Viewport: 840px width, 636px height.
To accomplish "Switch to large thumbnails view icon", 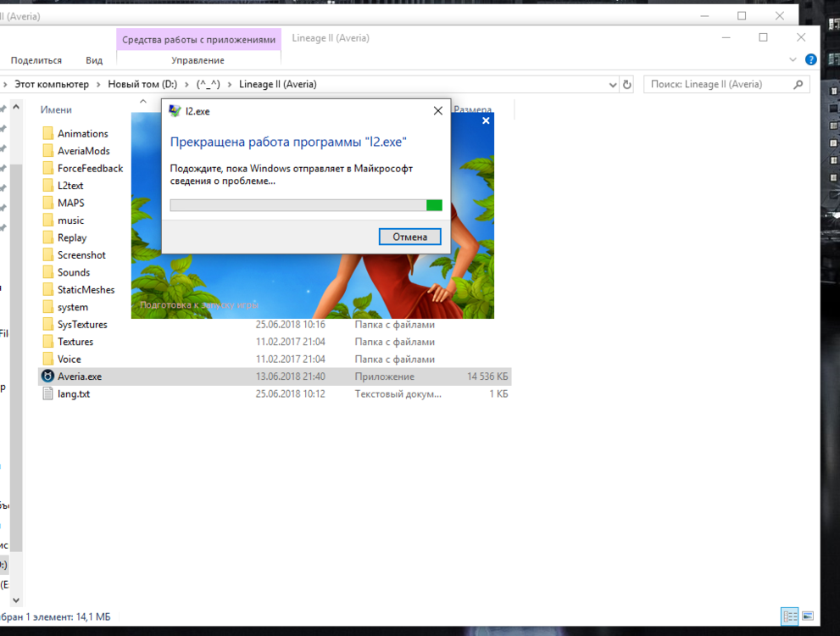I will [808, 616].
